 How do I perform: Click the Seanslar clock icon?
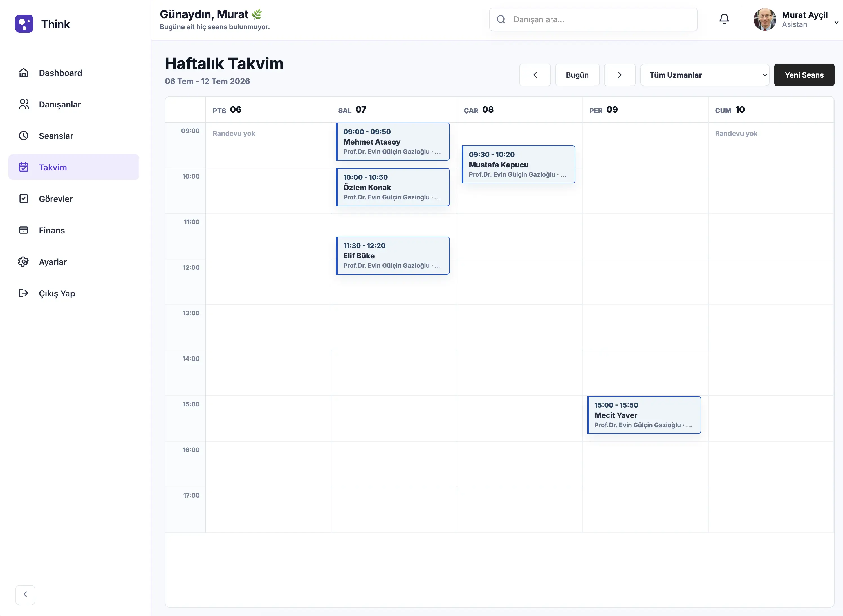24,136
